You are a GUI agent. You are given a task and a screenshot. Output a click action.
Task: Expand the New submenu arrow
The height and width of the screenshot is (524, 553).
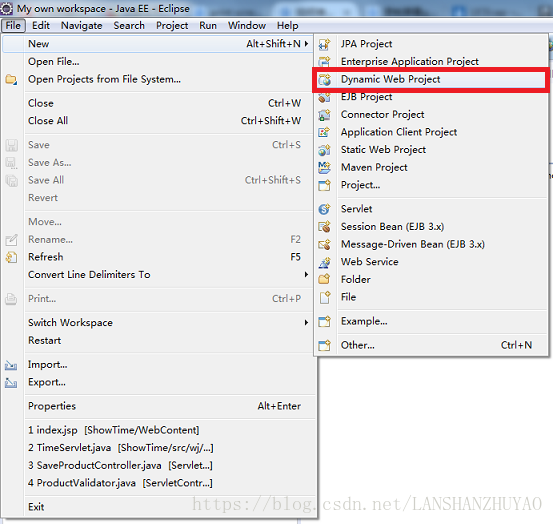[x=306, y=44]
